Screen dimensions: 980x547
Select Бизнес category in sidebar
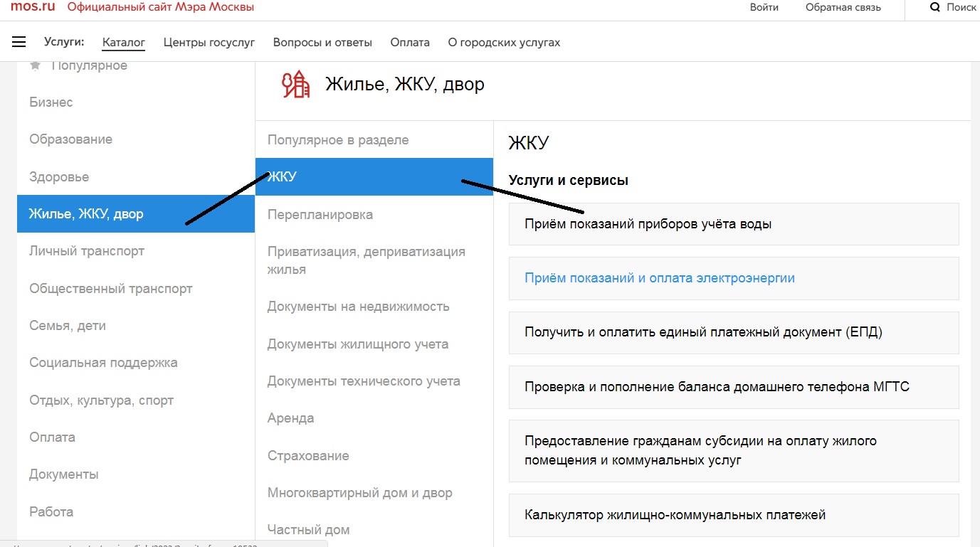pyautogui.click(x=136, y=102)
